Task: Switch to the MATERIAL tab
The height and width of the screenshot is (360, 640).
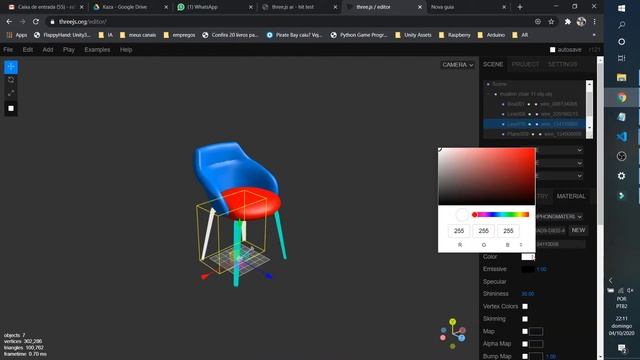Action: click(571, 196)
